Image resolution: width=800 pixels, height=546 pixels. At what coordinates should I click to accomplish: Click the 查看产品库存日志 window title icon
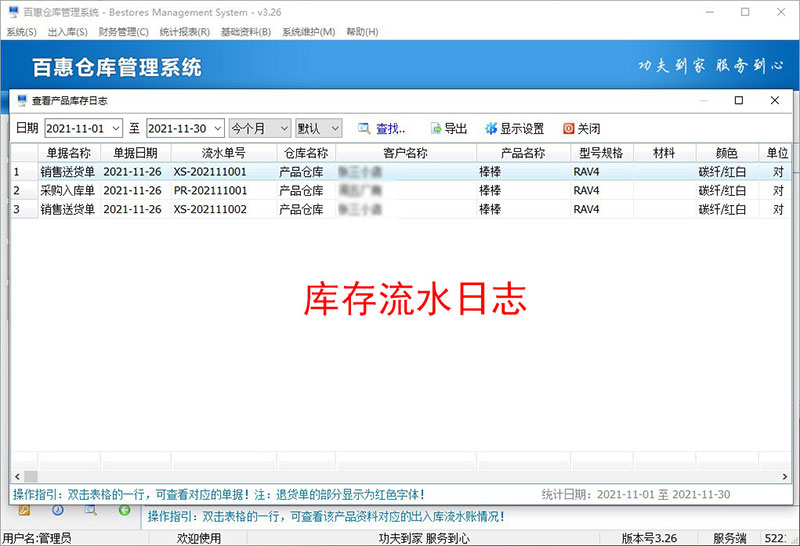22,101
